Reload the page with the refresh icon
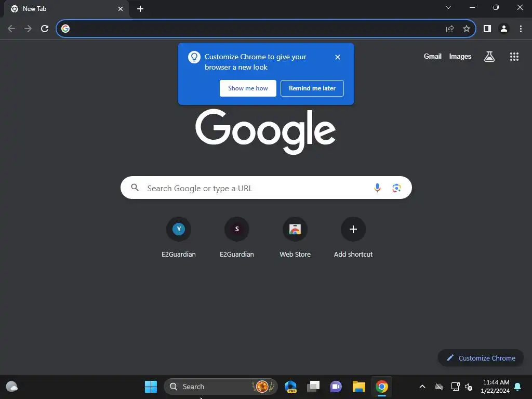Viewport: 532px width, 399px height. [x=45, y=29]
